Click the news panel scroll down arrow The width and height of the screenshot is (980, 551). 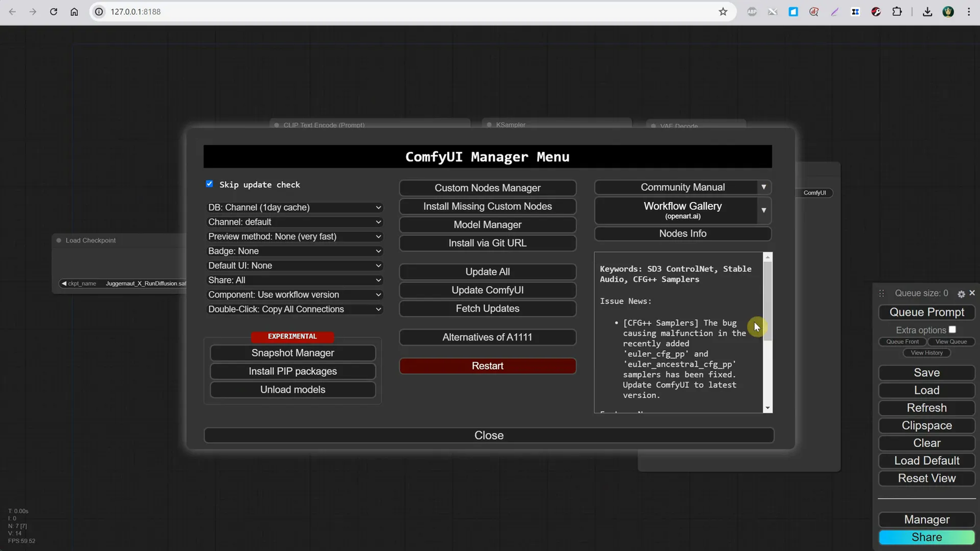pyautogui.click(x=767, y=408)
